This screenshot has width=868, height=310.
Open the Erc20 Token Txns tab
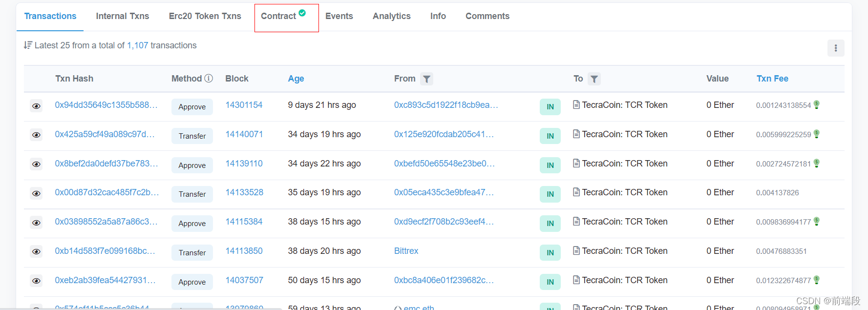click(x=205, y=16)
